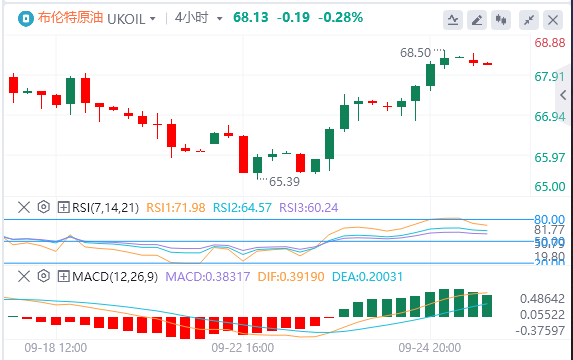Expand the right side panel arrow
This screenshot has width=573, height=360.
pyautogui.click(x=563, y=95)
